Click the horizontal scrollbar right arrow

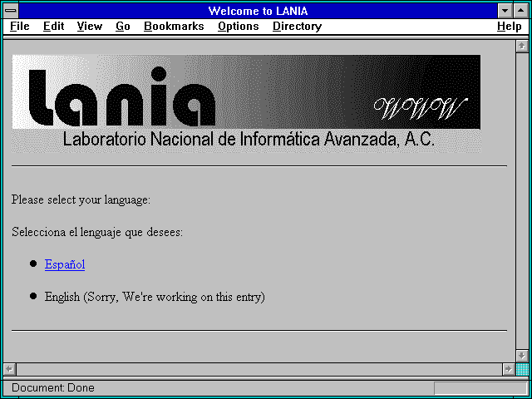508,369
